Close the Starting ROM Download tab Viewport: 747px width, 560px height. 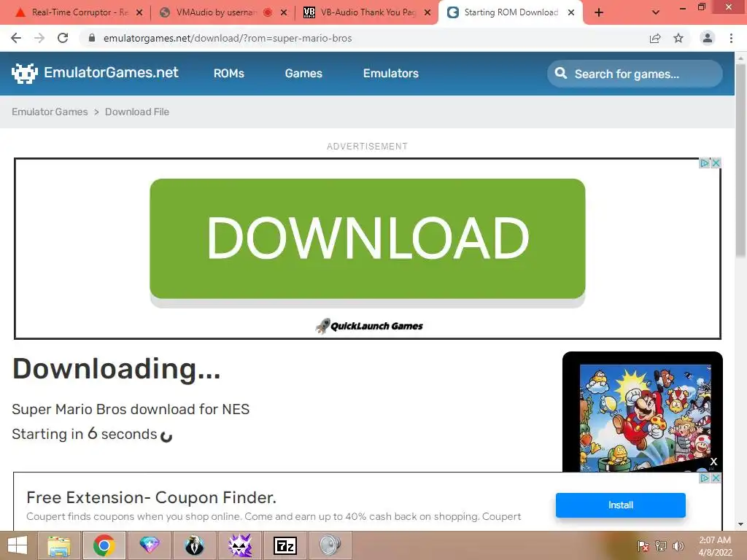[x=571, y=12]
